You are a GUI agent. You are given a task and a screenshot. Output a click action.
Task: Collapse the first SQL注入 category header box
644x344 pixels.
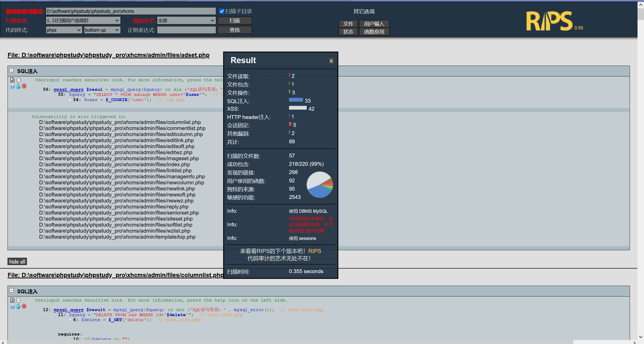pos(12,70)
